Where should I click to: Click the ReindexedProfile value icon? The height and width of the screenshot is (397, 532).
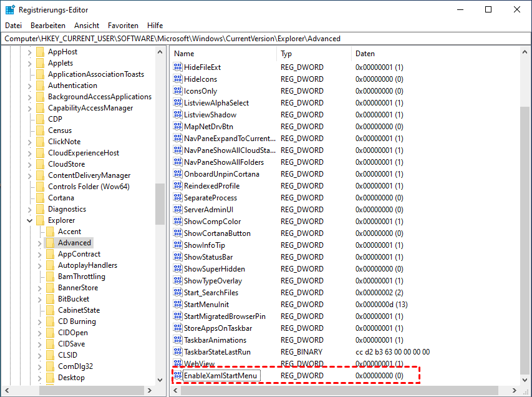tap(178, 186)
